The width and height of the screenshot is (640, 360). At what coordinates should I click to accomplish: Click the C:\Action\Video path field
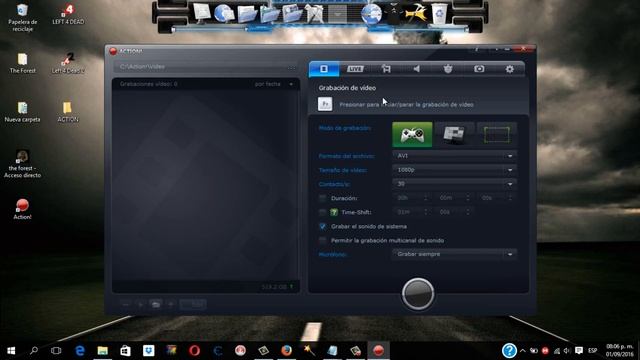(x=200, y=67)
